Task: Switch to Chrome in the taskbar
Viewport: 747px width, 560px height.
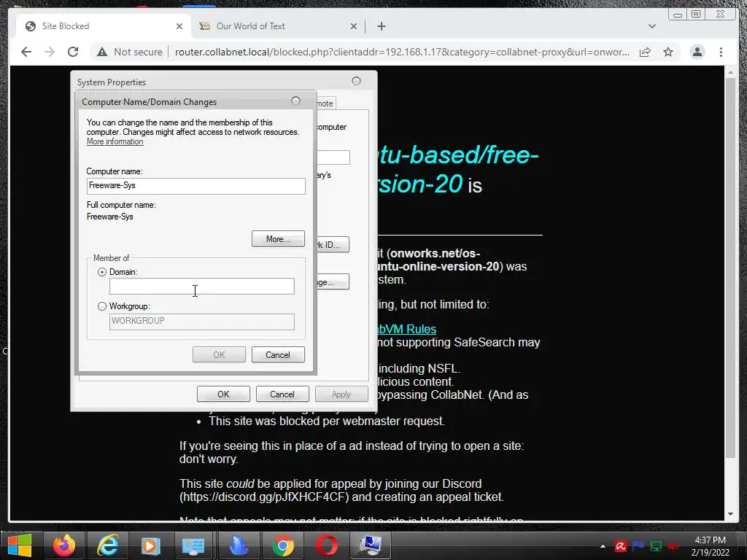Action: click(x=282, y=545)
